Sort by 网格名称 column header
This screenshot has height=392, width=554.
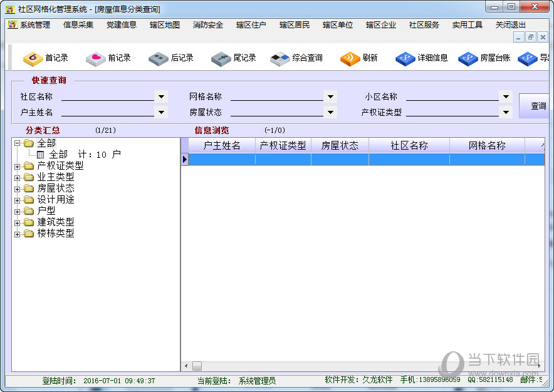coord(487,145)
